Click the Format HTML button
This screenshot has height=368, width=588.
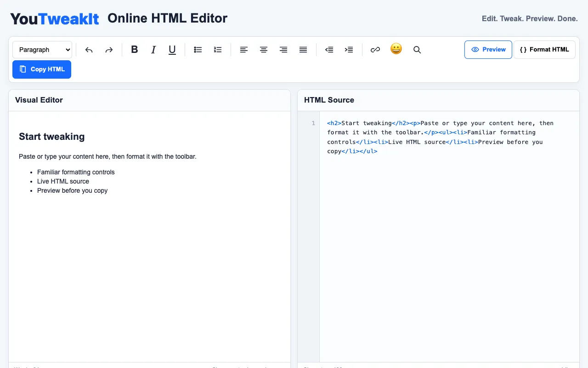pos(544,50)
